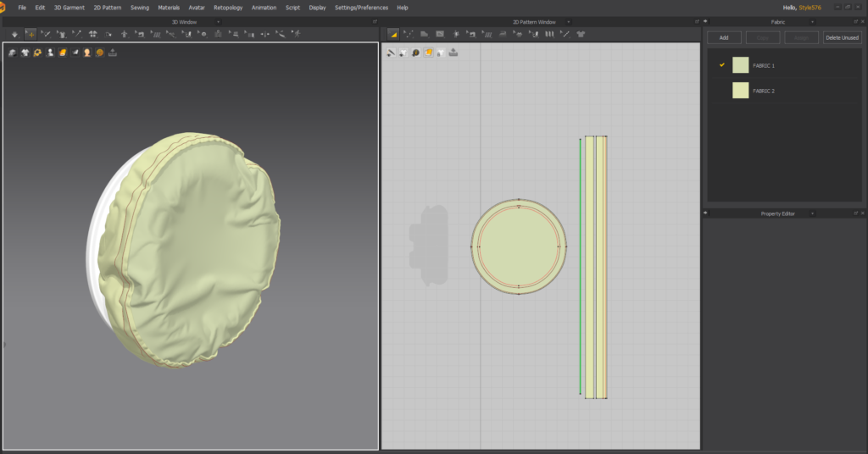This screenshot has width=868, height=454.
Task: Open the Sewing menu
Action: 140,8
